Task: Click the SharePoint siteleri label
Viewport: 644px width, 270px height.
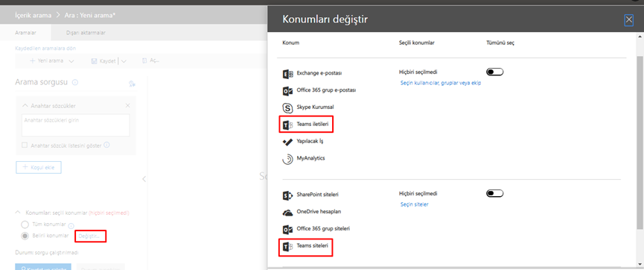Action: click(317, 194)
